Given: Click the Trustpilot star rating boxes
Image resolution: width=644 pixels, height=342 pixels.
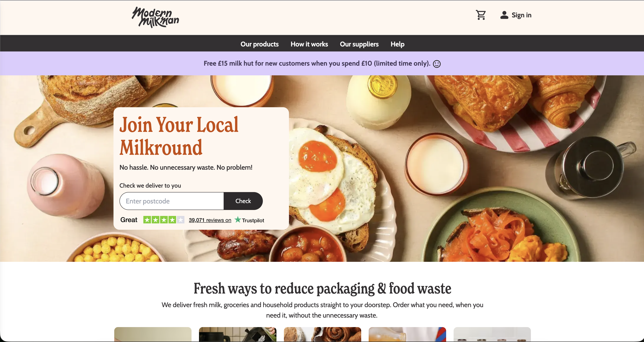Looking at the screenshot, I should click(x=164, y=220).
